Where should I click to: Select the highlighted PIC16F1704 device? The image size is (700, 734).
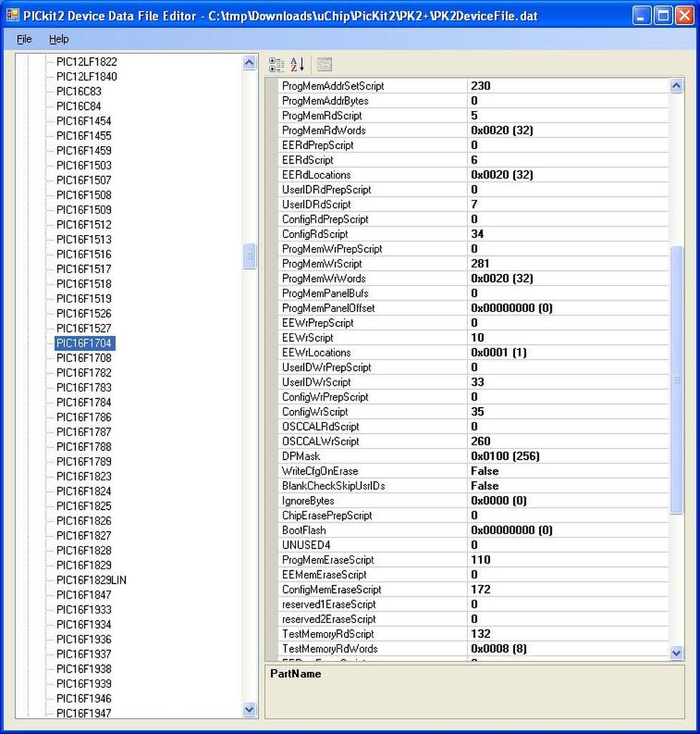pos(85,343)
